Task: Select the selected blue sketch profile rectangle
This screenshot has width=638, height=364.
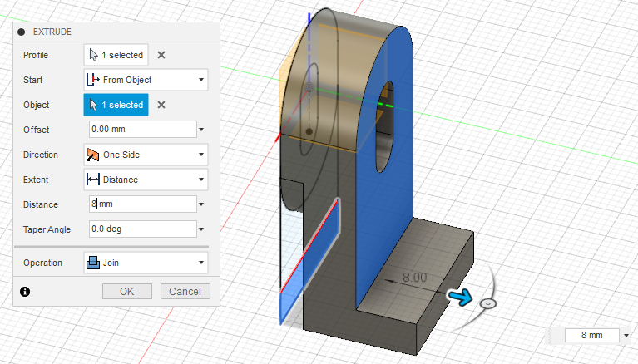Action: [x=309, y=260]
